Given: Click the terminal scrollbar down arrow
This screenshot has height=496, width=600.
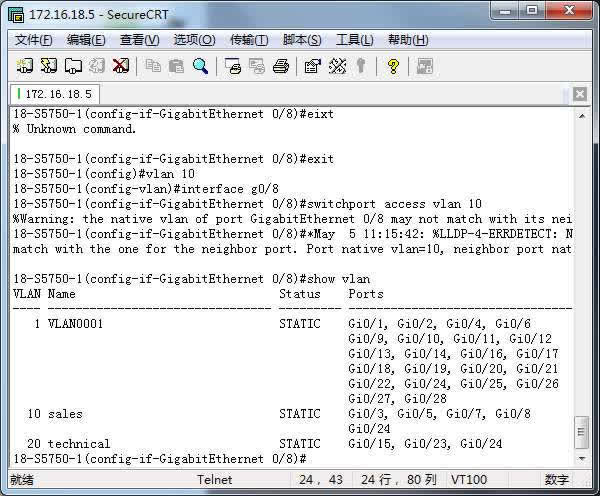Looking at the screenshot, I should [x=582, y=458].
